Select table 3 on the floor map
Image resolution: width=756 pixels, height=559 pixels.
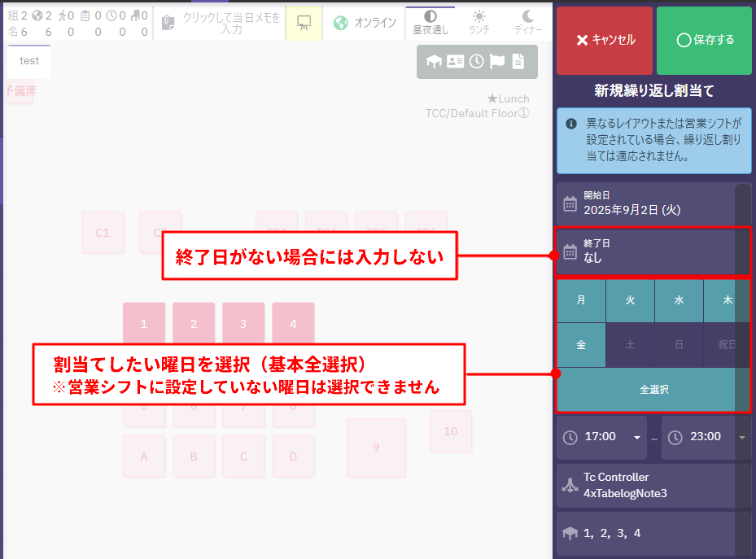tap(243, 323)
